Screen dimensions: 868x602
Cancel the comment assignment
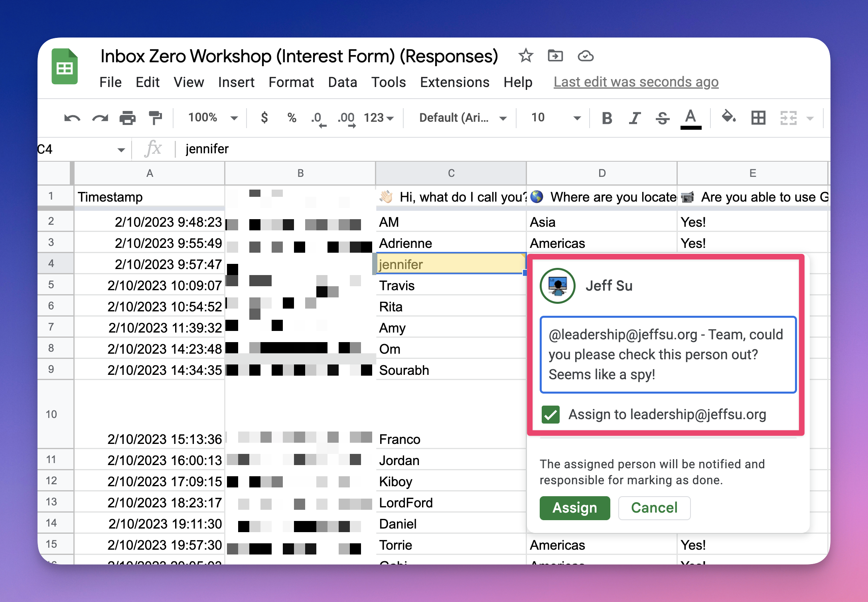coord(654,508)
